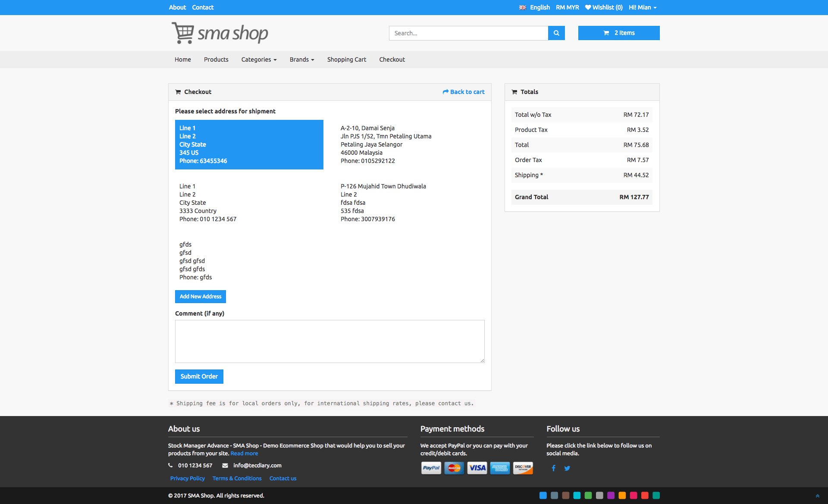
Task: Click the Shipping * row label
Action: click(x=529, y=175)
